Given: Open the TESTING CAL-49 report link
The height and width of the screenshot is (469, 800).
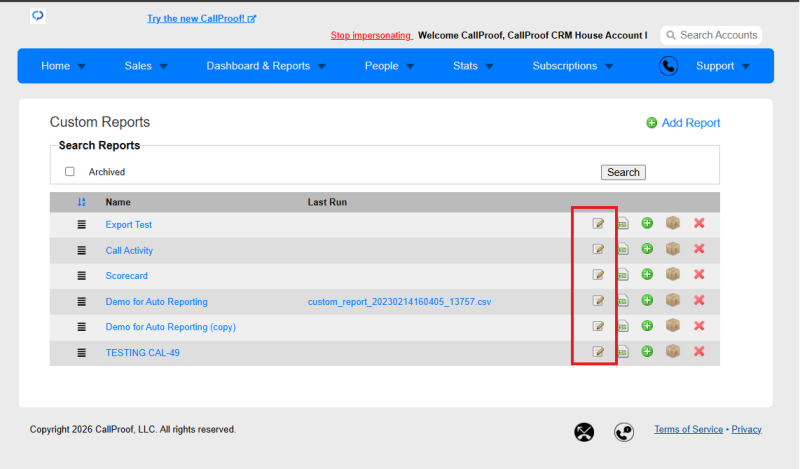Looking at the screenshot, I should [142, 353].
